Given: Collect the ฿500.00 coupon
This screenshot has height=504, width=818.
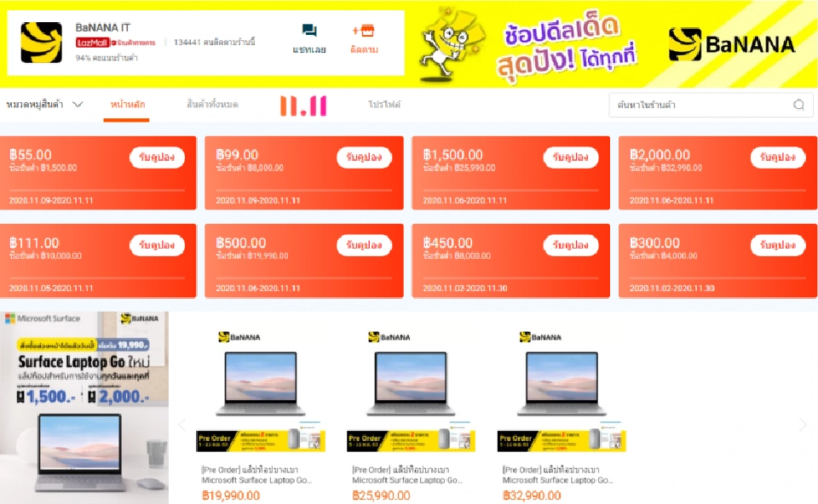Looking at the screenshot, I should point(364,245).
